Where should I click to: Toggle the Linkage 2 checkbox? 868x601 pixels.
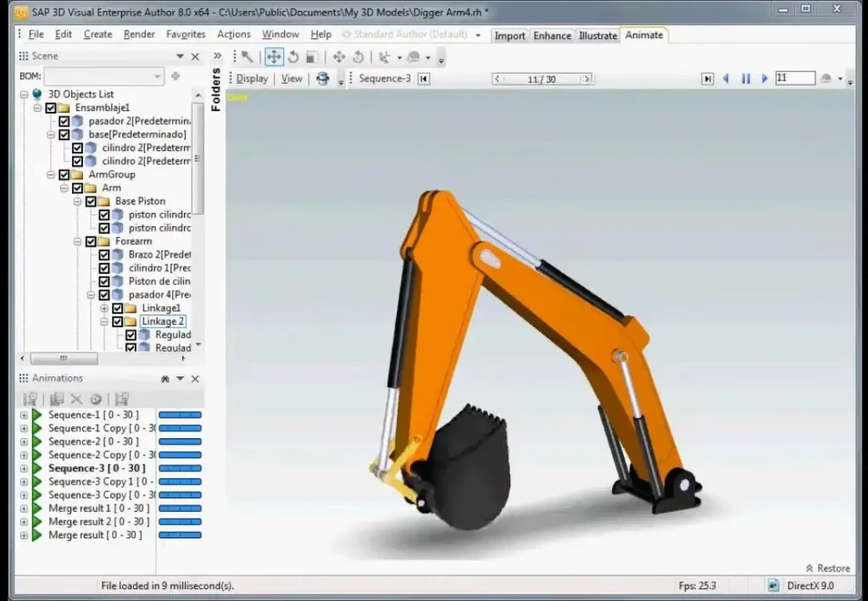tap(117, 321)
